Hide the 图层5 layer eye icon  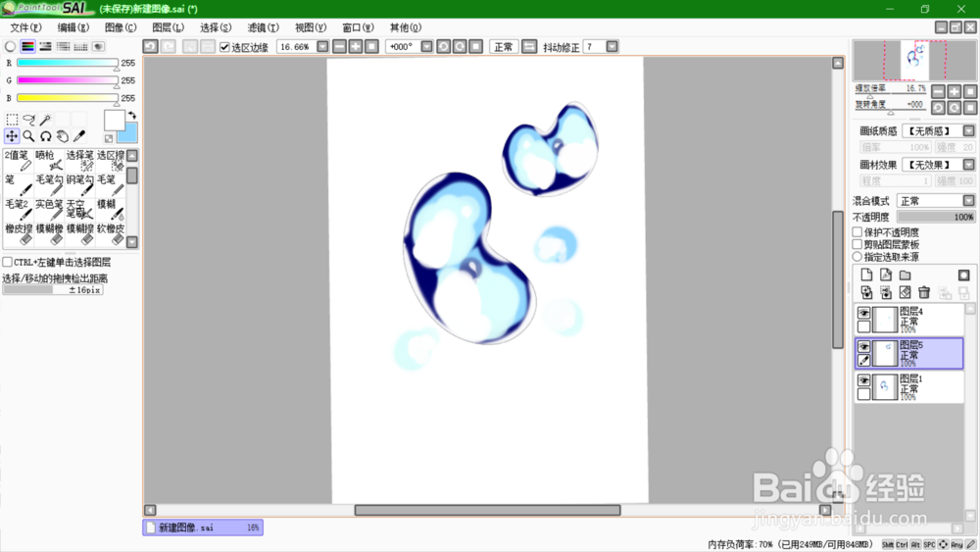tap(863, 346)
